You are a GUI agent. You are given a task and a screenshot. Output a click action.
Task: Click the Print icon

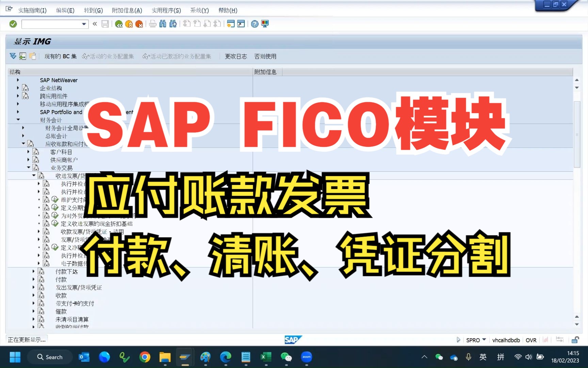[x=153, y=24]
